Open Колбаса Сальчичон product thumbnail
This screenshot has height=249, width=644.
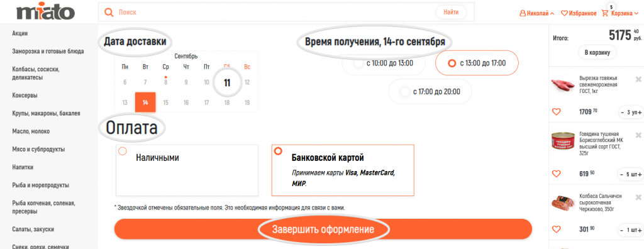563,202
